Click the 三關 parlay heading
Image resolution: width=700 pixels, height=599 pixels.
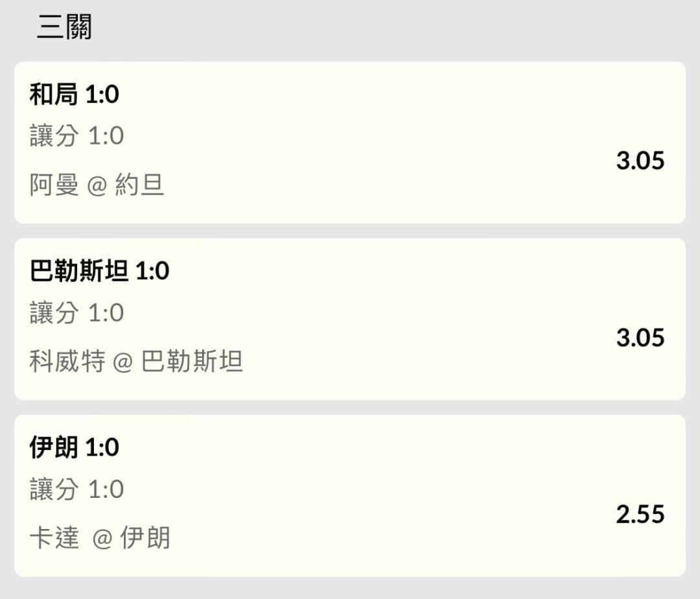pyautogui.click(x=64, y=28)
